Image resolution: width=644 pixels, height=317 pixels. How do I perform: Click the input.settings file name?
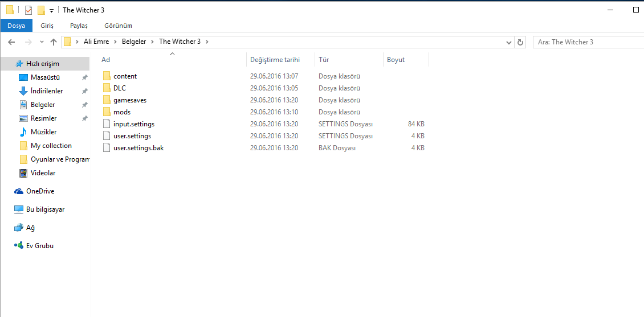[x=134, y=124]
